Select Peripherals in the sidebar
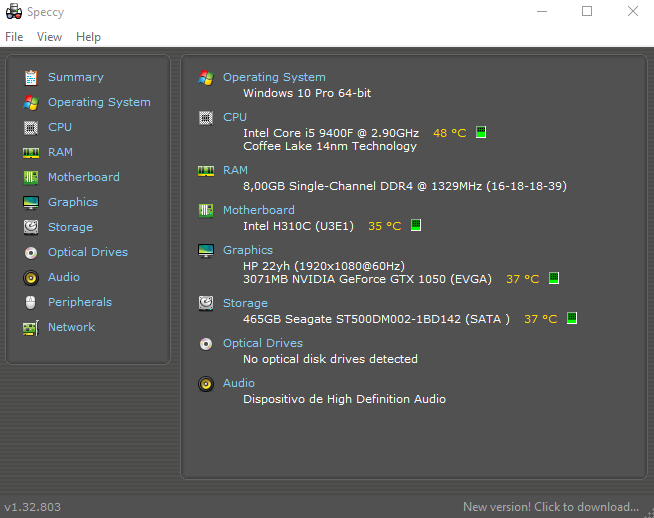The width and height of the screenshot is (654, 518). pos(79,302)
